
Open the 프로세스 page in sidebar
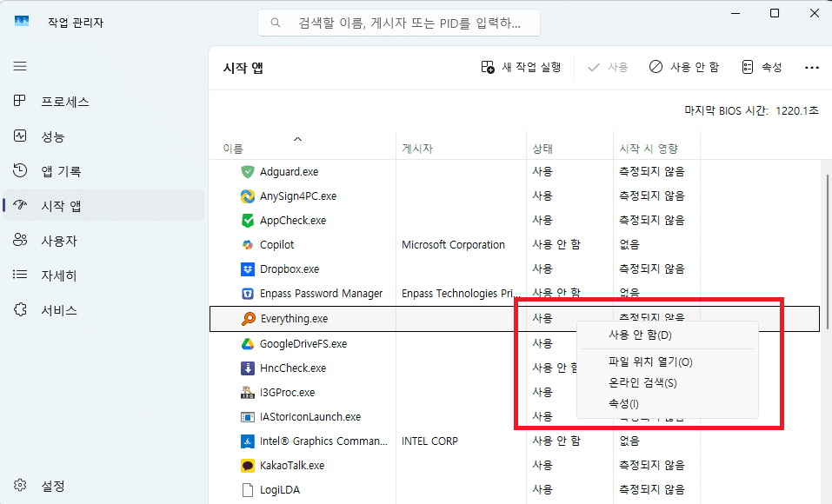click(103, 102)
